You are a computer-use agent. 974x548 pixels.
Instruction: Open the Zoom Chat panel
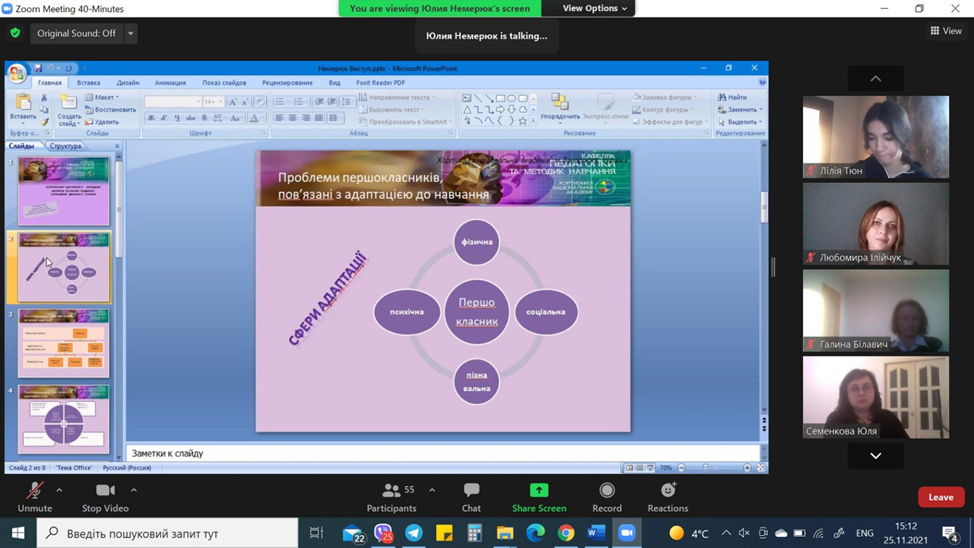click(x=471, y=491)
